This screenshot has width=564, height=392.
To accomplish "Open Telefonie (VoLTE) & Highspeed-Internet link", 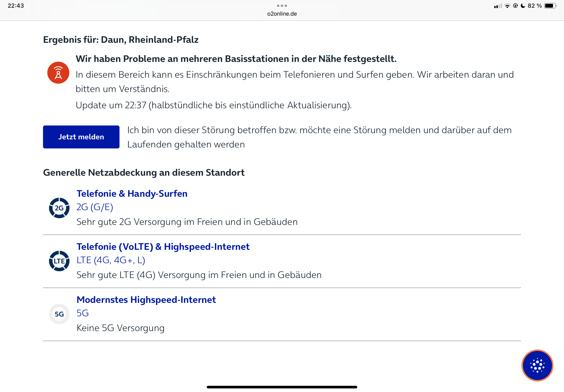I will click(163, 247).
